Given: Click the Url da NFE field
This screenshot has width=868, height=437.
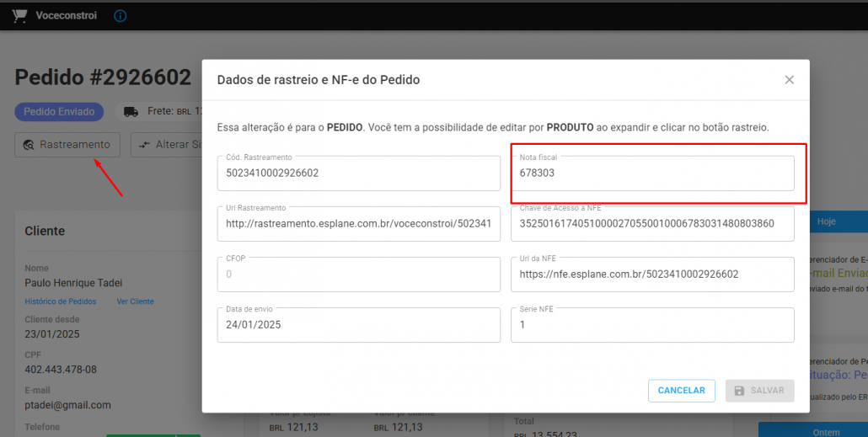Looking at the screenshot, I should [x=652, y=274].
